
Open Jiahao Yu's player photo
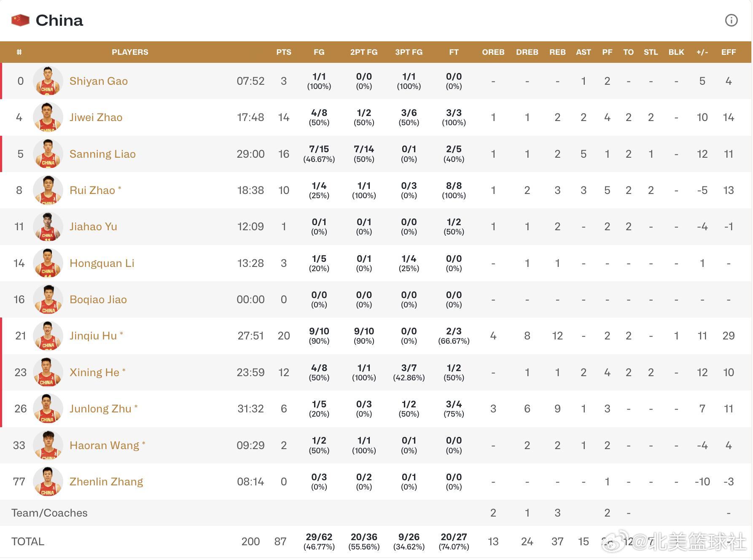click(48, 226)
